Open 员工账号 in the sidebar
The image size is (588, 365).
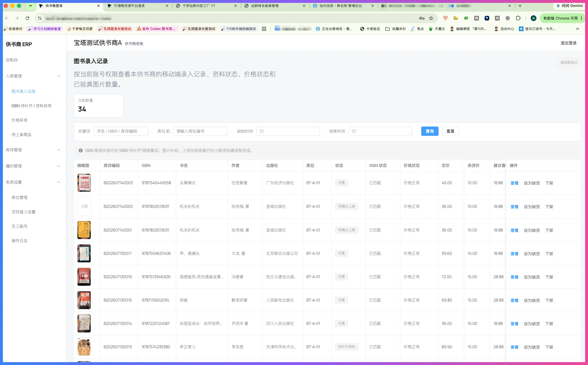tap(20, 226)
